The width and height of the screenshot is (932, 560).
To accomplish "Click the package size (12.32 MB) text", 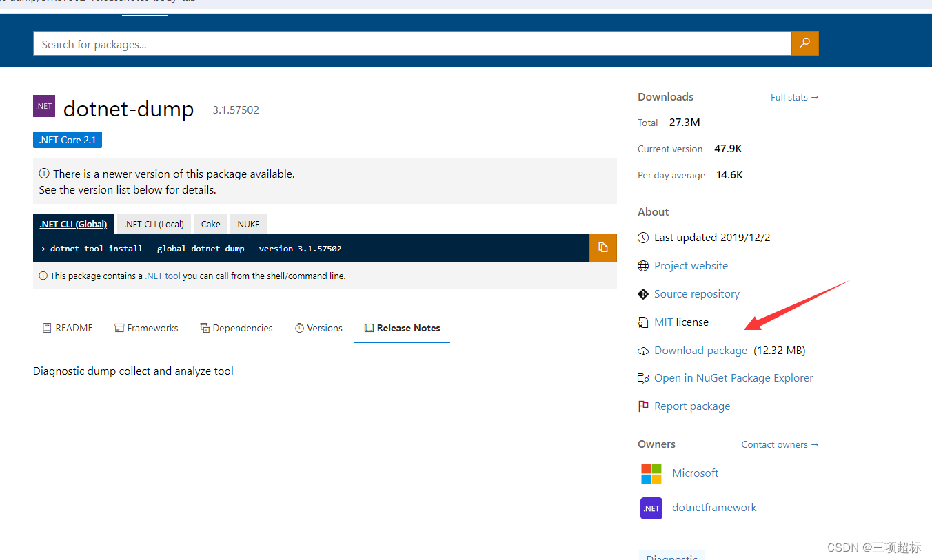I will click(x=779, y=350).
